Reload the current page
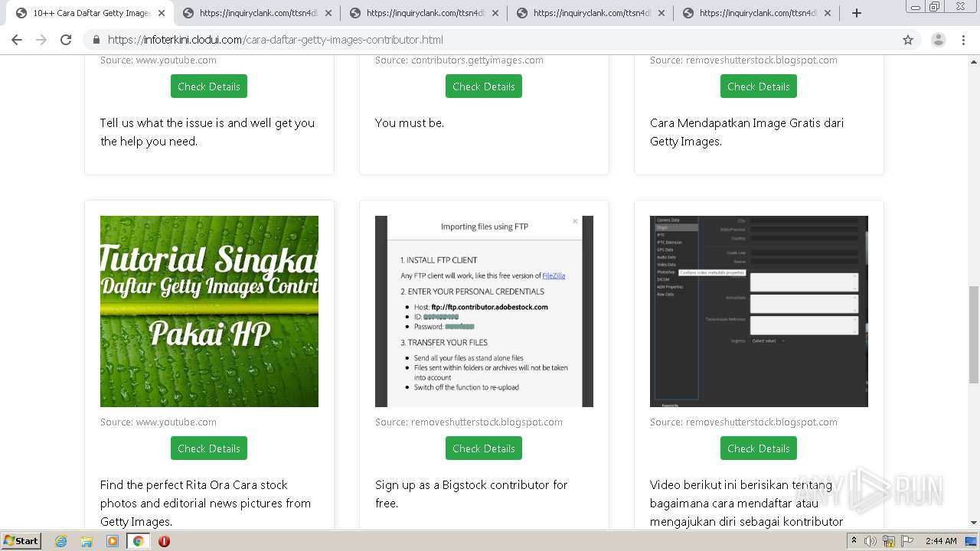This screenshot has width=980, height=551. click(66, 40)
